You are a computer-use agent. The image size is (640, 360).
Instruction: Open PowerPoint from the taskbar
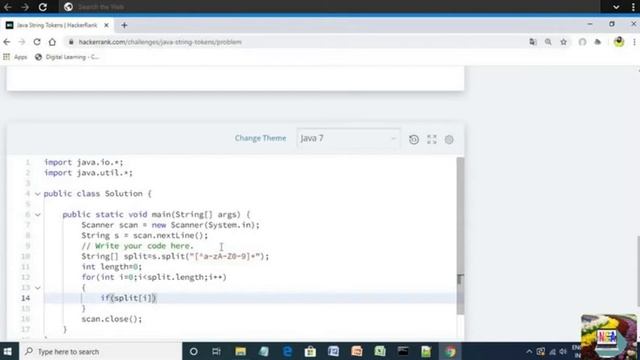pos(357,351)
